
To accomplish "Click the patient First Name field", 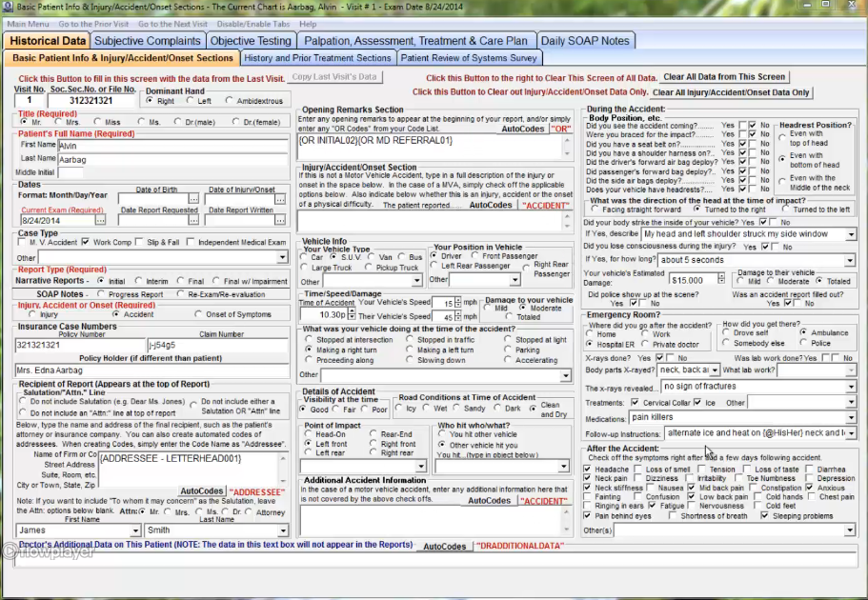I will tap(172, 146).
